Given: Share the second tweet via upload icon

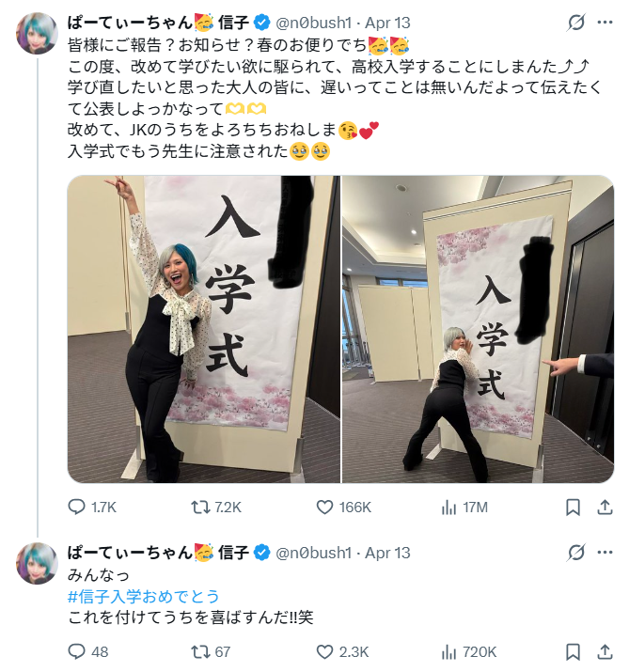Looking at the screenshot, I should (605, 652).
